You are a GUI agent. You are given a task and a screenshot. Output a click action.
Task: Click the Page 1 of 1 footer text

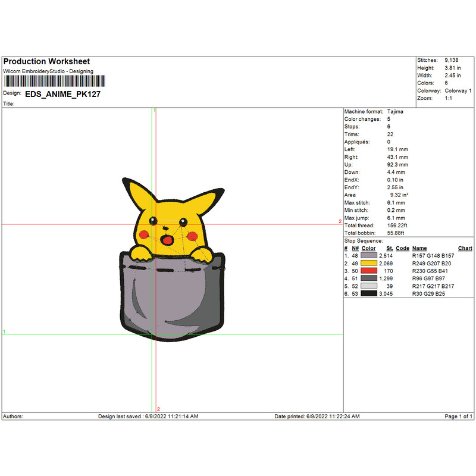tap(459, 416)
